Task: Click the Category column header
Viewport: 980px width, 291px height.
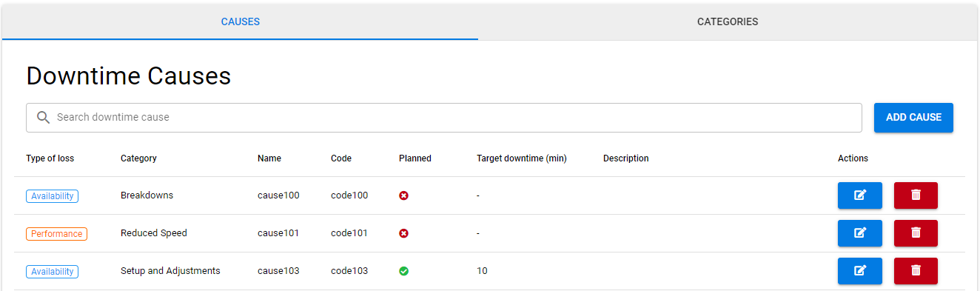Action: click(138, 158)
